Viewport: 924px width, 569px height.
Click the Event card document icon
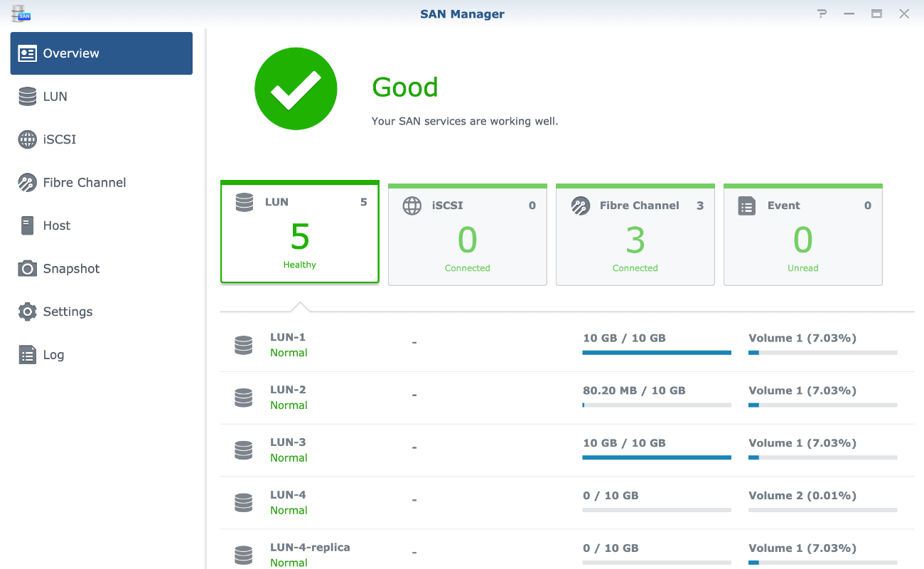tap(746, 206)
